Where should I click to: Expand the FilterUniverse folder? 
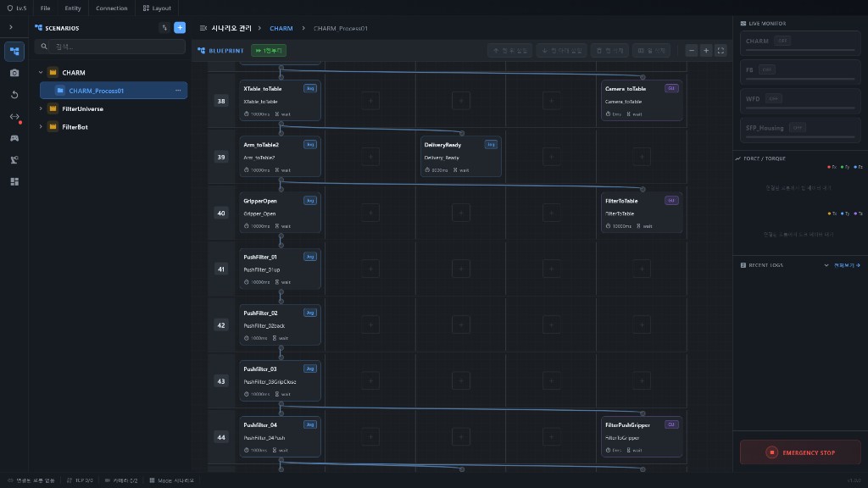click(41, 109)
